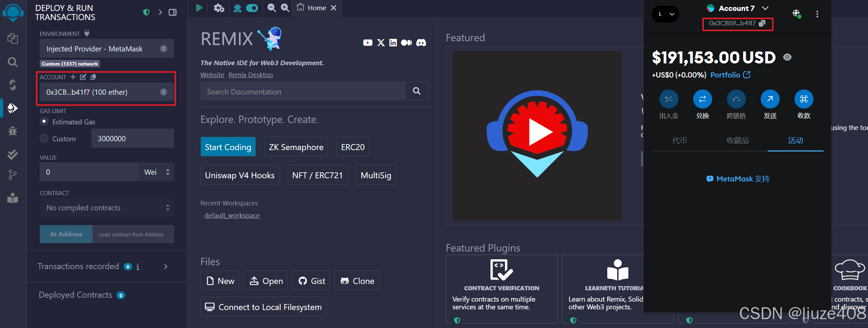Click the MetaMask 兑换 swap button
This screenshot has height=328, width=868.
pyautogui.click(x=702, y=99)
